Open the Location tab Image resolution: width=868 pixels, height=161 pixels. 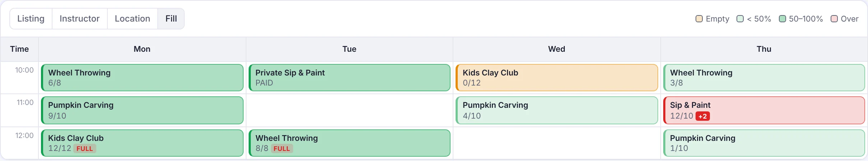pyautogui.click(x=132, y=19)
